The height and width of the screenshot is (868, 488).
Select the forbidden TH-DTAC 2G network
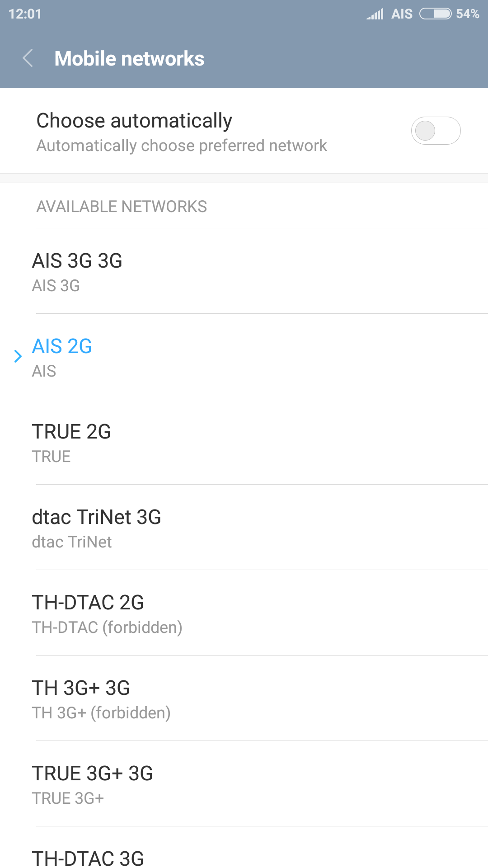point(244,613)
